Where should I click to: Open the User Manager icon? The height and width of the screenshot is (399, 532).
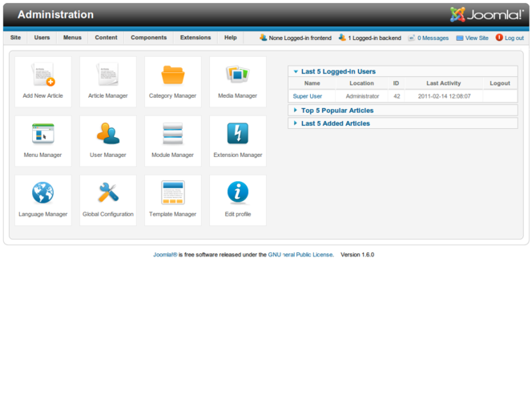click(x=107, y=135)
